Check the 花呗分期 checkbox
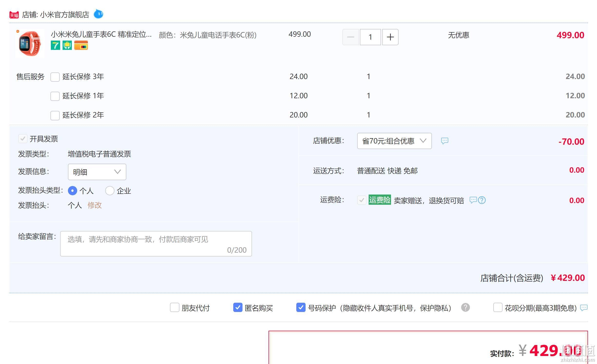The height and width of the screenshot is (364, 597). point(498,307)
